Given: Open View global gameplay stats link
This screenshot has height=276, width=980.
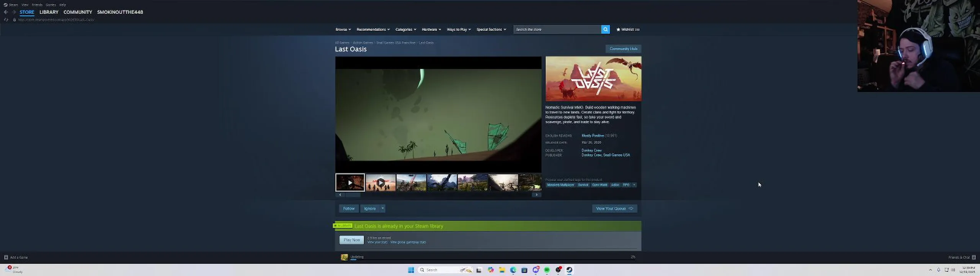Looking at the screenshot, I should [x=408, y=242].
